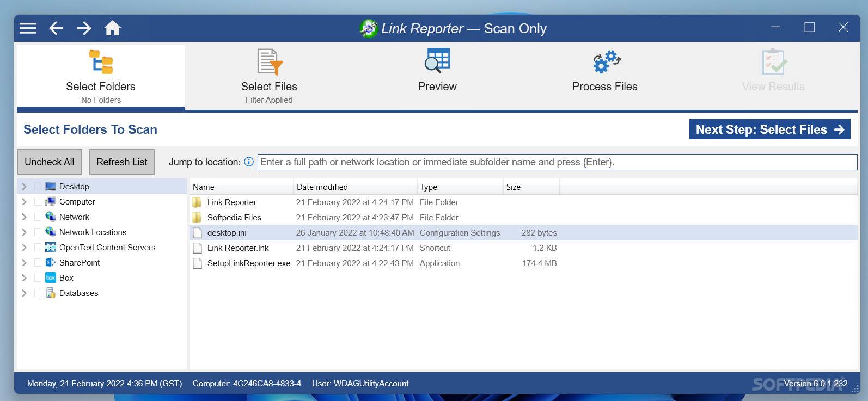Expand the Network tree node
The height and width of the screenshot is (401, 868).
pos(24,217)
